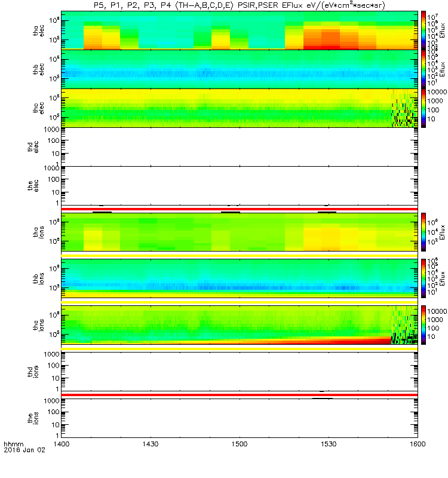Click inside the thb ions spectrogram
The width and height of the screenshot is (448, 478).
click(x=240, y=278)
